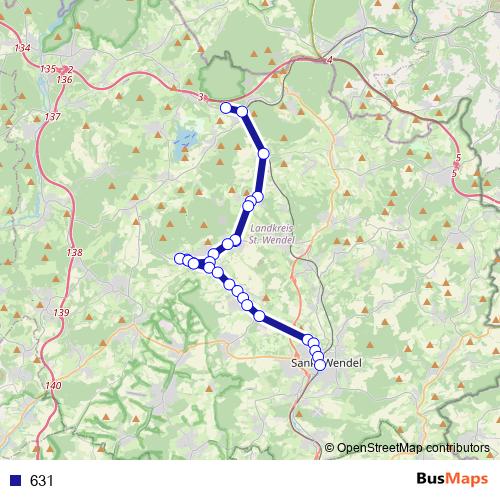Click the Landkreis St. Wendel district label
This screenshot has height=500, width=500.
tap(272, 234)
